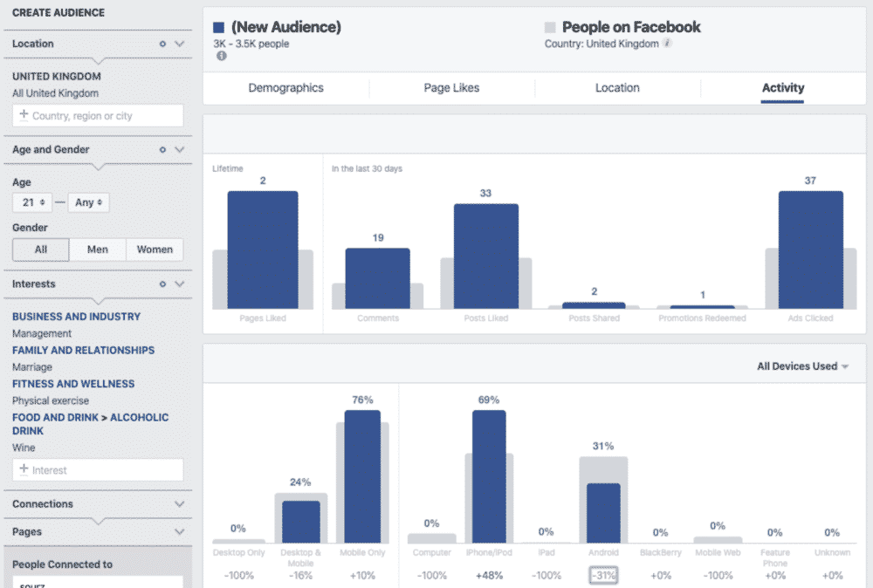This screenshot has width=873, height=588.
Task: Click the blue New Audience legend swatch
Action: pyautogui.click(x=218, y=27)
